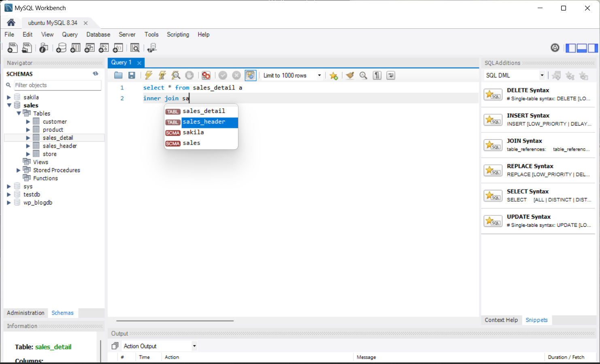Open the Scripting menu
This screenshot has height=364, width=600.
178,34
